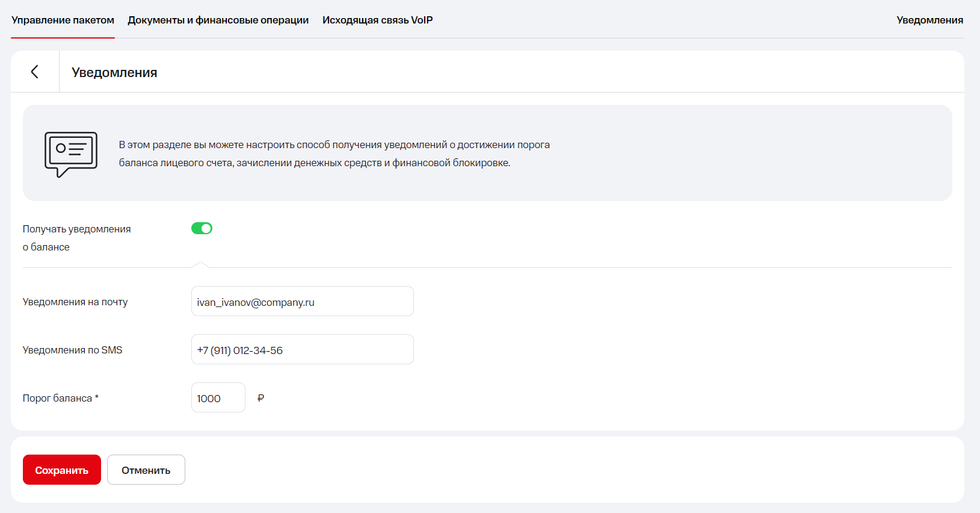Click the info banner description text
980x513 pixels.
(334, 154)
